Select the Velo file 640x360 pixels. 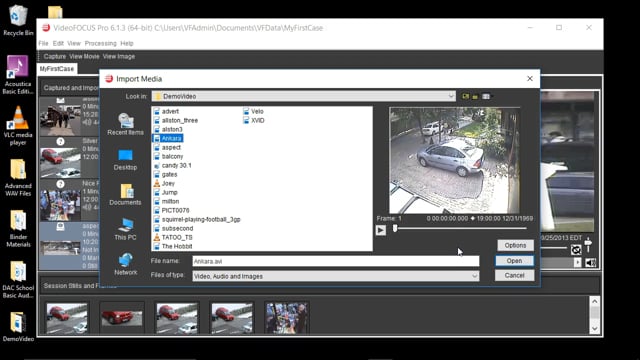253,111
